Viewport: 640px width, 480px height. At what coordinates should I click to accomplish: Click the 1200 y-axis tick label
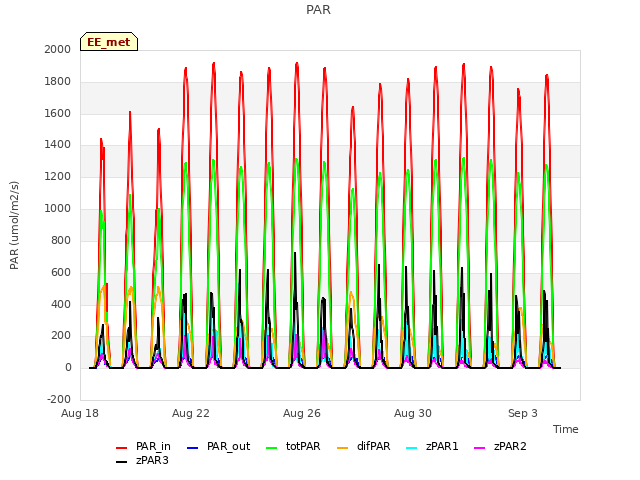point(58,177)
